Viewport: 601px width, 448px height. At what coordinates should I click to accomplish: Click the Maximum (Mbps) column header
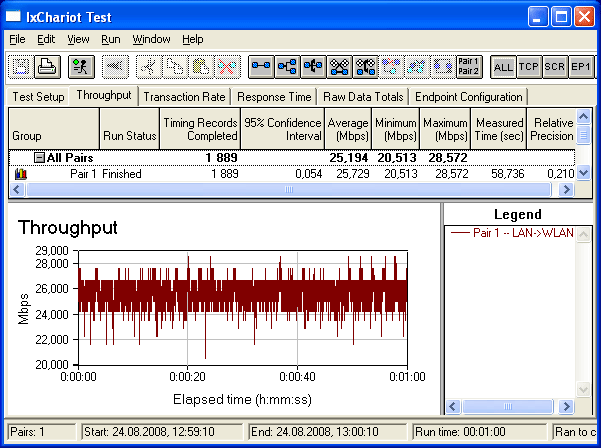coord(445,129)
